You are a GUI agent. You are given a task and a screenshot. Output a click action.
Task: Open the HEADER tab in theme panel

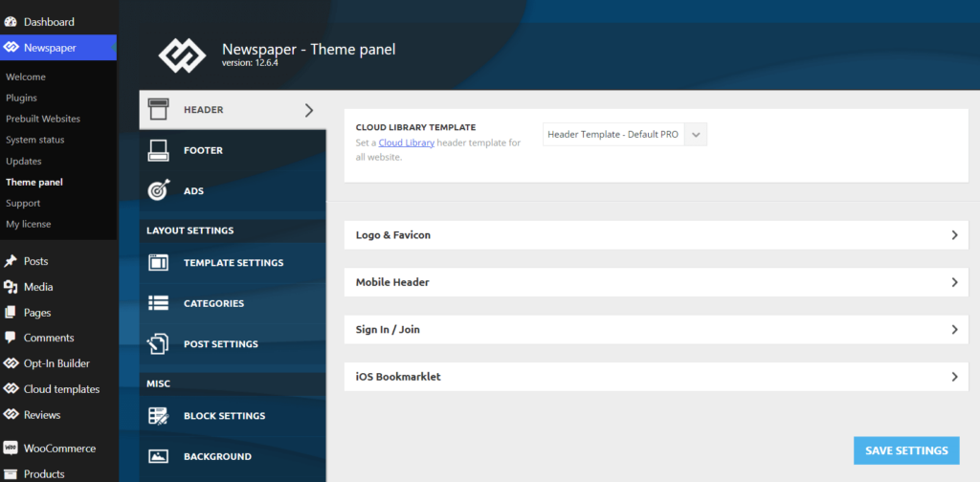[x=233, y=110]
